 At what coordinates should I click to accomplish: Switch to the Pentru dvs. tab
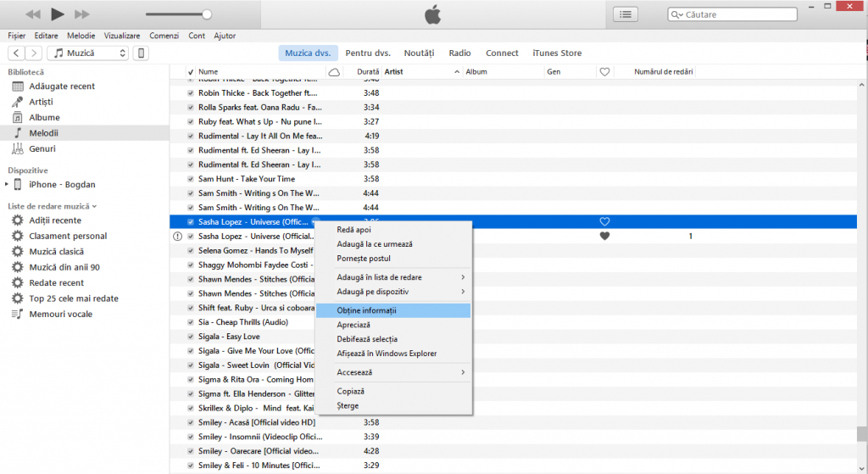tap(368, 53)
